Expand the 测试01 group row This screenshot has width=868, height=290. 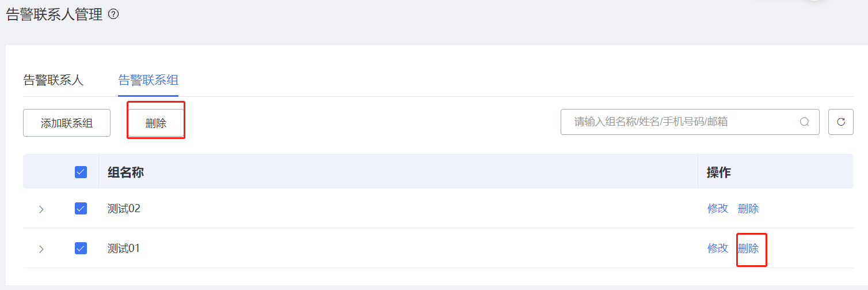pyautogui.click(x=41, y=249)
